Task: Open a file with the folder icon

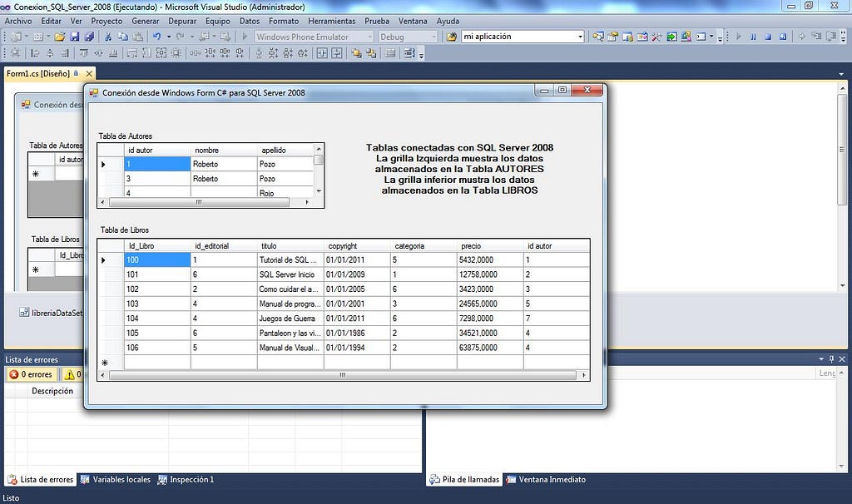Action: (60, 37)
